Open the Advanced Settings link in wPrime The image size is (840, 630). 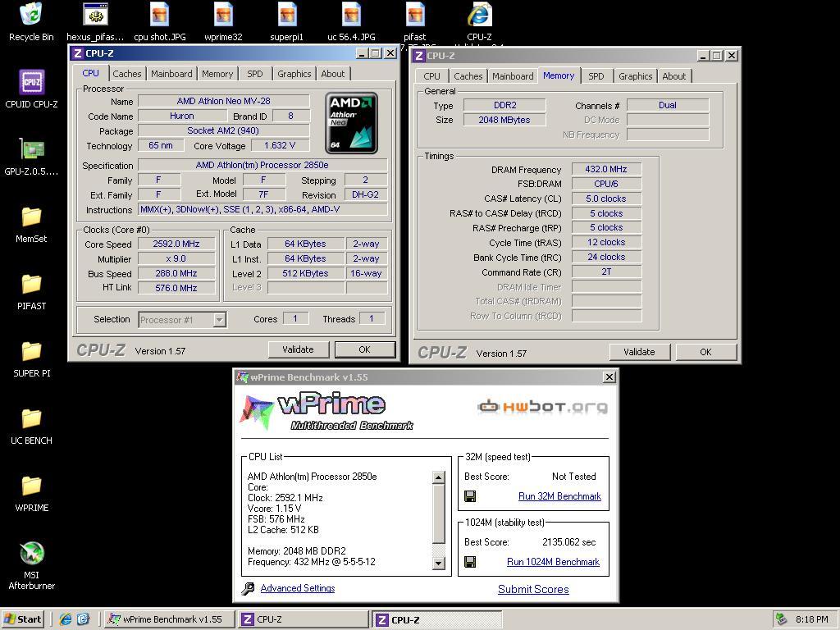tap(297, 588)
